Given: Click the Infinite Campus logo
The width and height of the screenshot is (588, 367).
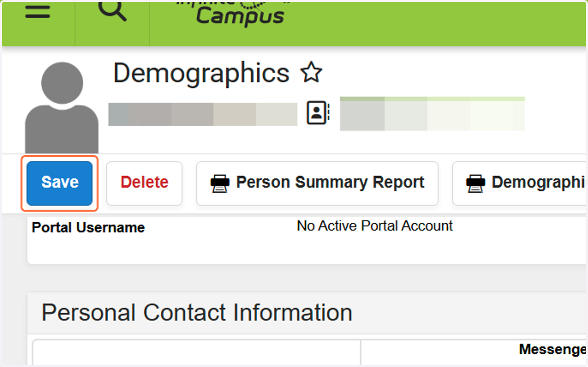Looking at the screenshot, I should [x=233, y=12].
